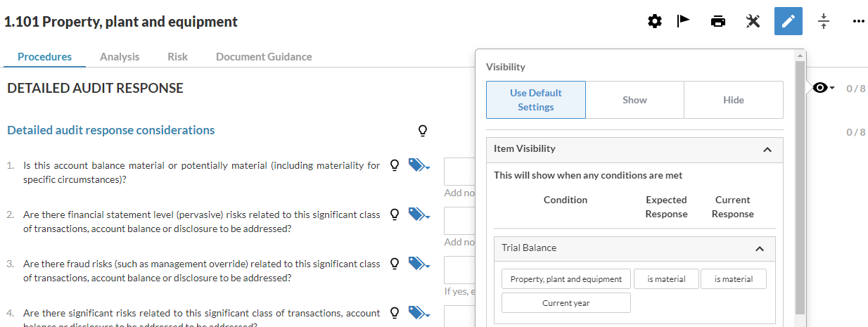
Task: Click the flag icon in header
Action: tap(683, 21)
